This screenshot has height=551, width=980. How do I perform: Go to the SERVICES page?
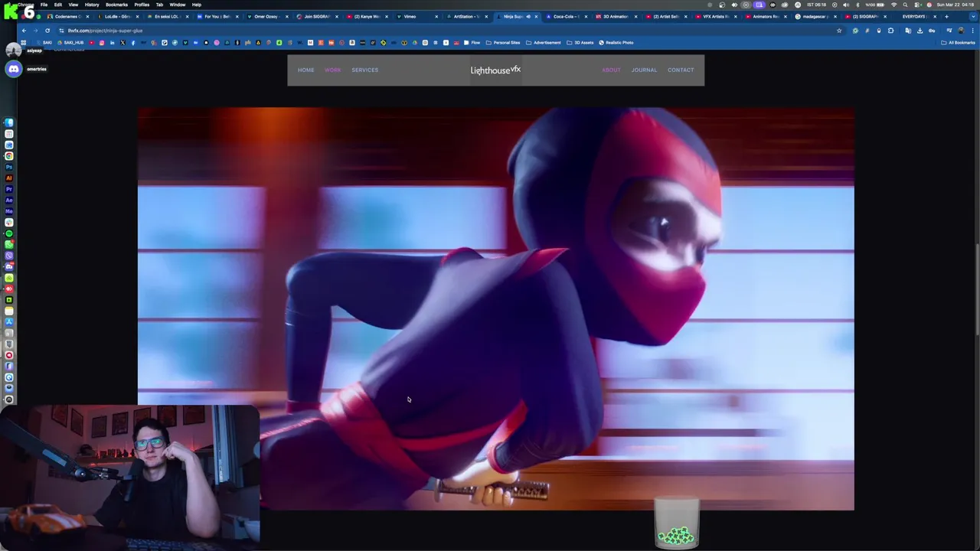[364, 70]
